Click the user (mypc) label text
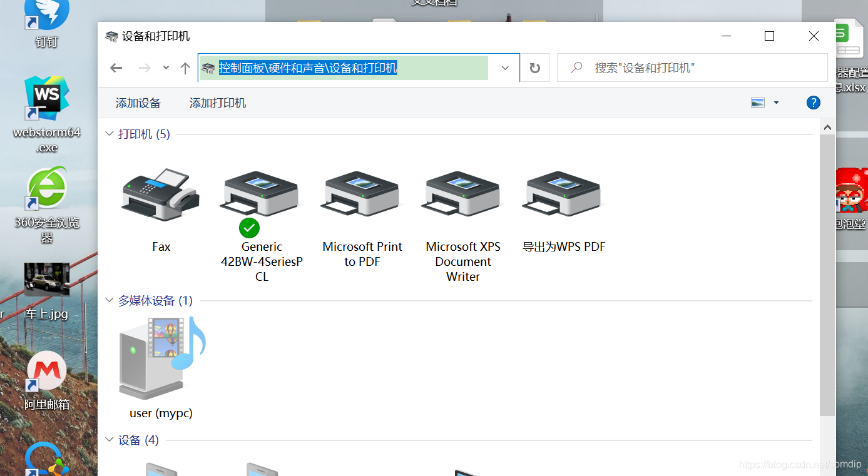Image resolution: width=868 pixels, height=476 pixels. 161,413
